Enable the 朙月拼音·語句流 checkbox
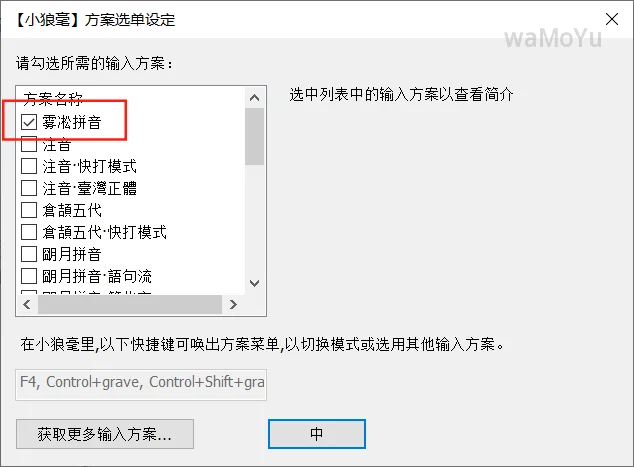 [29, 276]
